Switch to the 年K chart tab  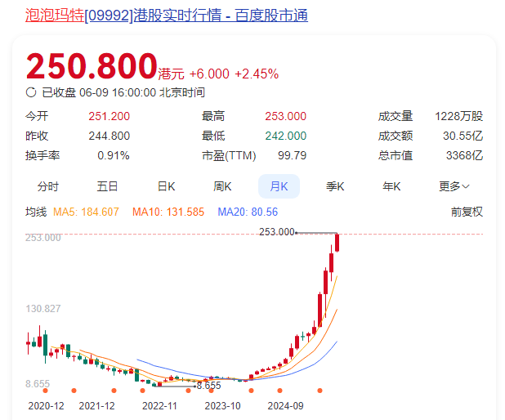(x=391, y=186)
